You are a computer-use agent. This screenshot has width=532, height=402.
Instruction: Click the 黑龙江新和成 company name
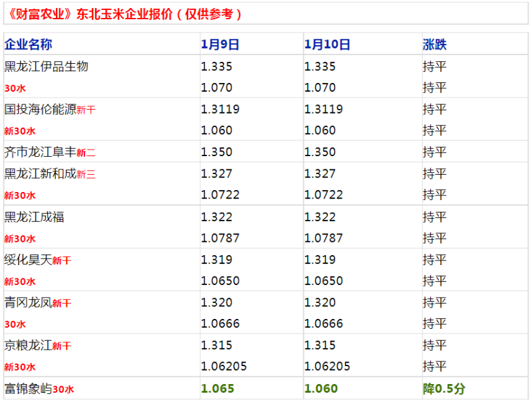40,173
